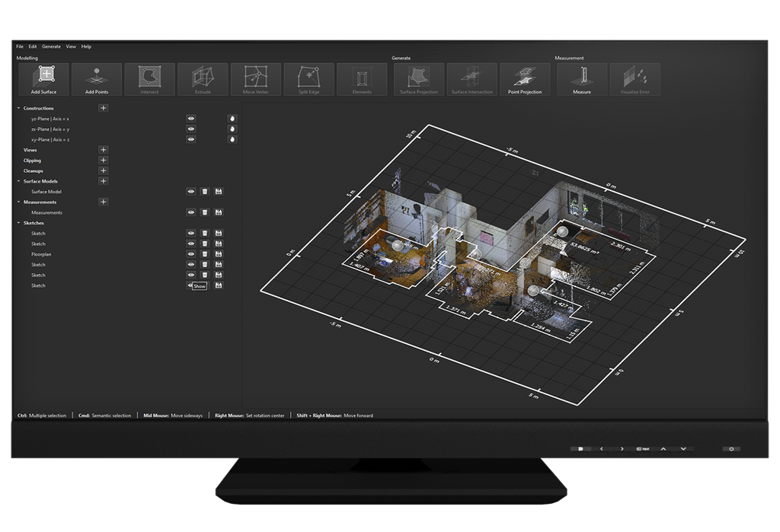Image resolution: width=780 pixels, height=532 pixels.
Task: Click the trash icon beside the Measurements item
Action: click(x=204, y=212)
